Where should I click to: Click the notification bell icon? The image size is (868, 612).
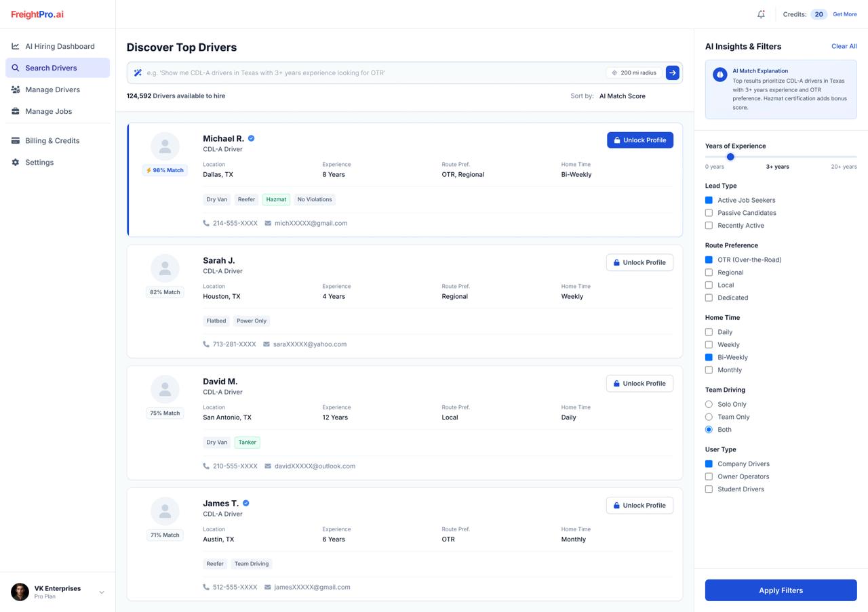coord(761,14)
